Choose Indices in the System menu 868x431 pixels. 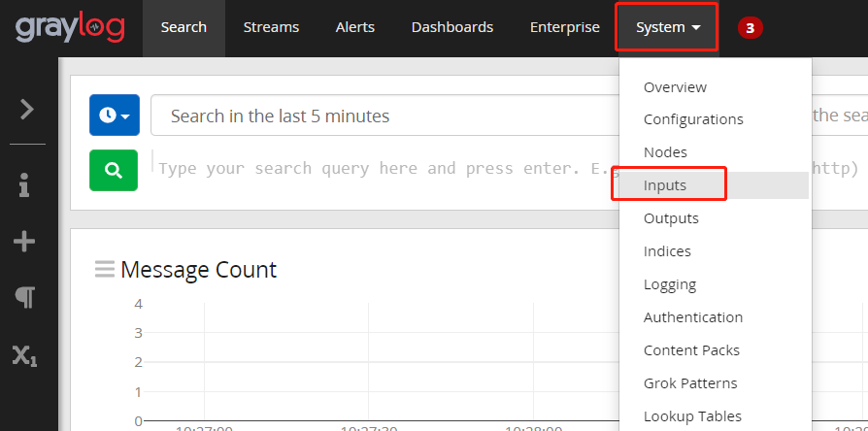click(x=667, y=251)
